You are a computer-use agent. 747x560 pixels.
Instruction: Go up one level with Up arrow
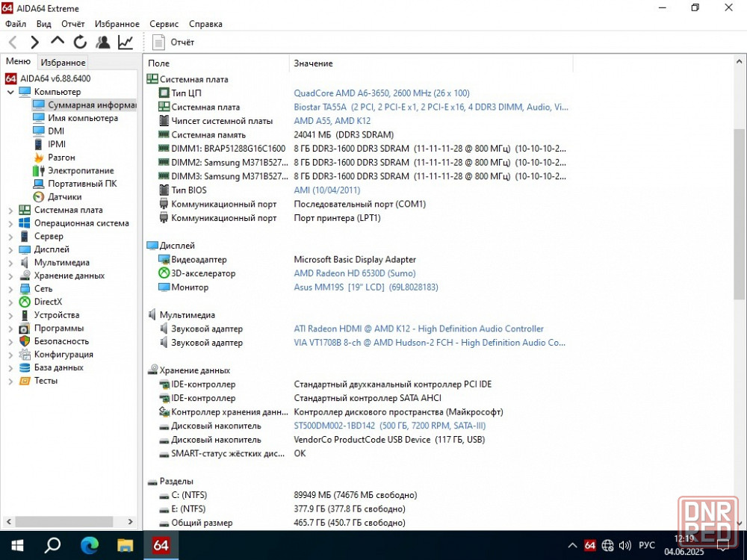point(58,41)
